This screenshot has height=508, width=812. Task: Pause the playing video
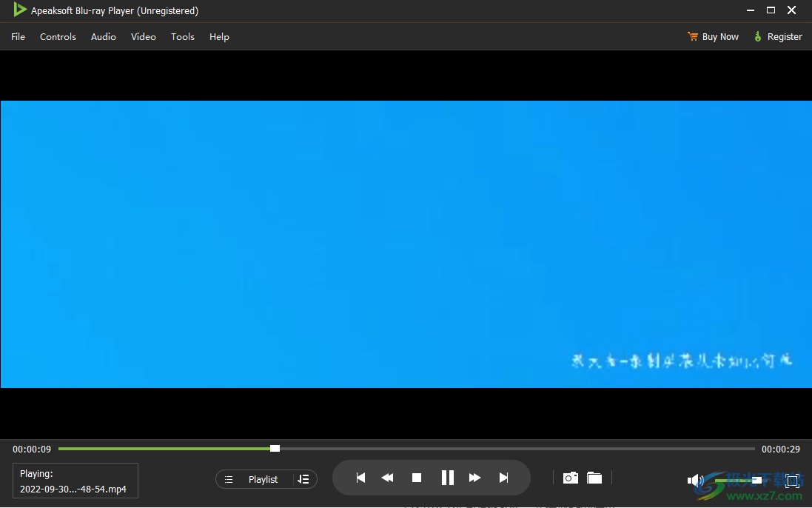point(447,477)
